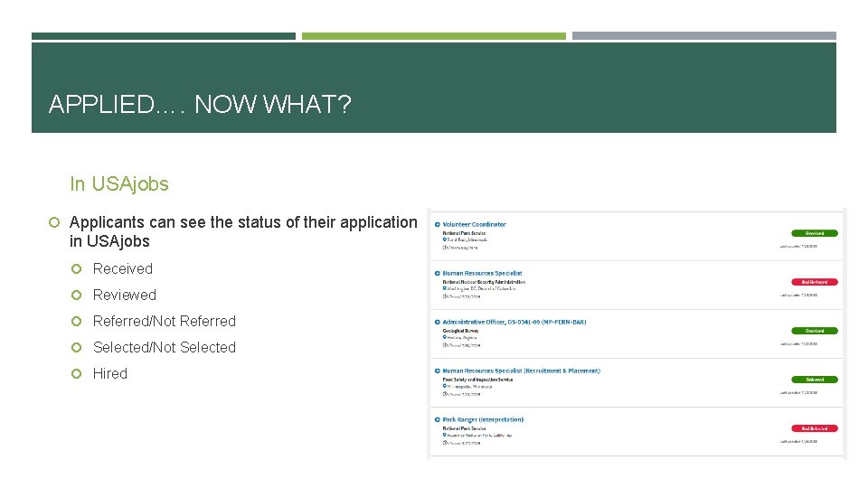Select 'National Park Service' under Volunteer Coordinator
868x488 pixels.
[464, 233]
